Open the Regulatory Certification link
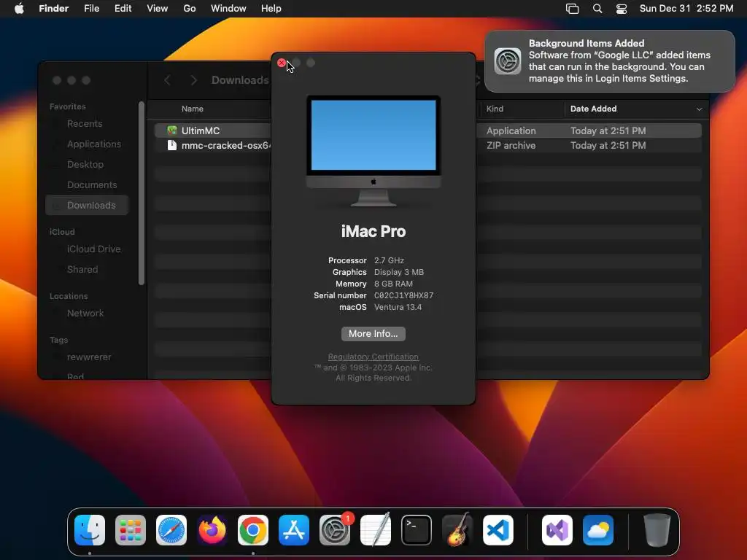 373,357
